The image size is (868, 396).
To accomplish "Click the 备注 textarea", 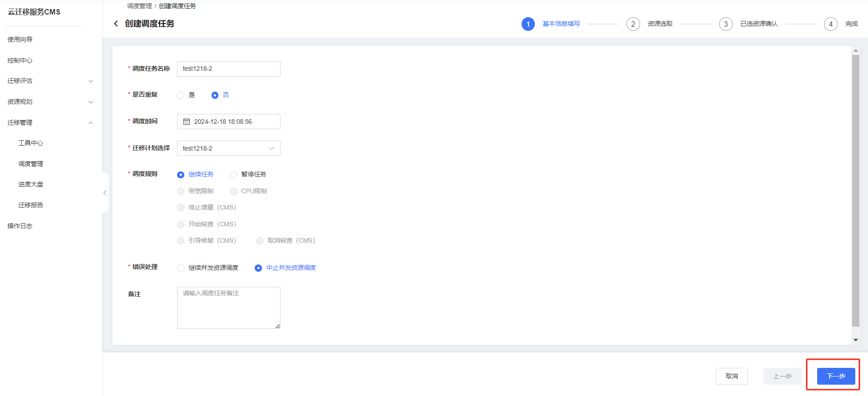I will coord(228,308).
